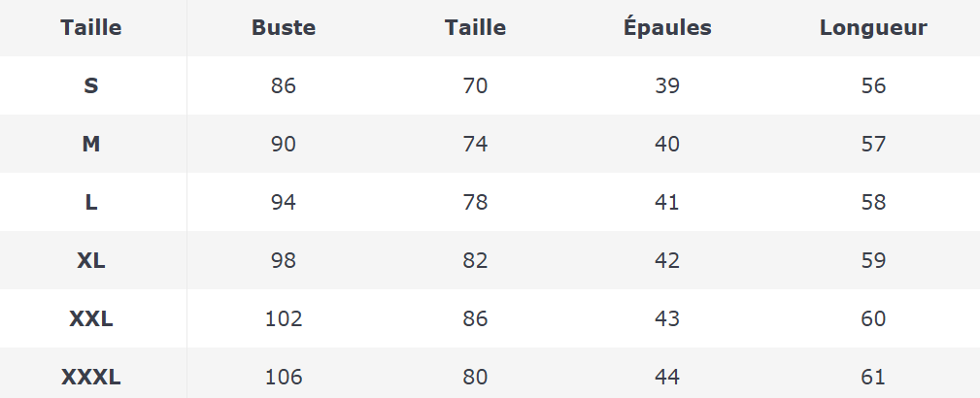Image resolution: width=980 pixels, height=398 pixels.
Task: Click the Buste column header
Action: [284, 28]
